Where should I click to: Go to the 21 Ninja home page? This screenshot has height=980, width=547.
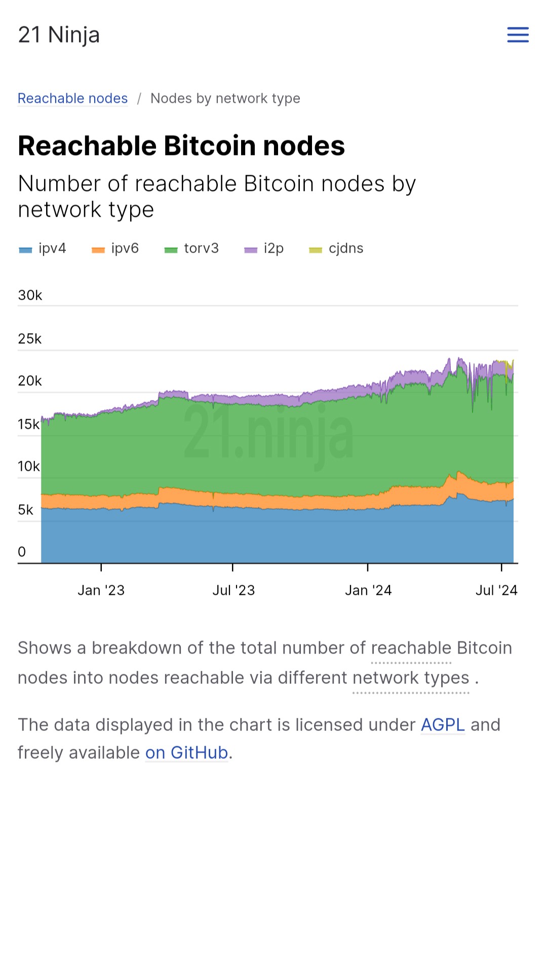[59, 35]
